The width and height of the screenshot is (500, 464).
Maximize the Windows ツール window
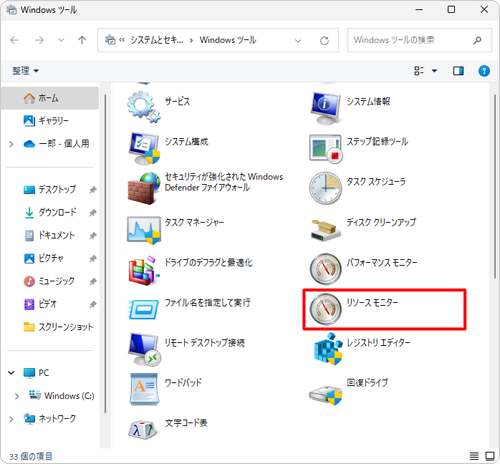(451, 10)
